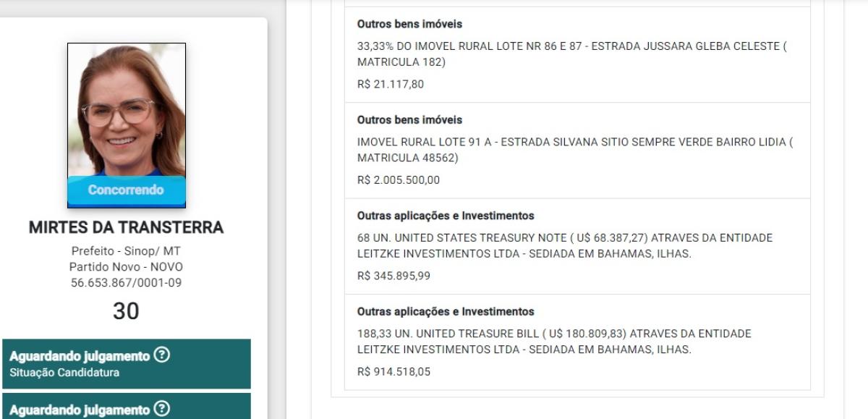The height and width of the screenshot is (419, 868).
Task: Click the R$ 914.518,05 investment value
Action: point(393,372)
